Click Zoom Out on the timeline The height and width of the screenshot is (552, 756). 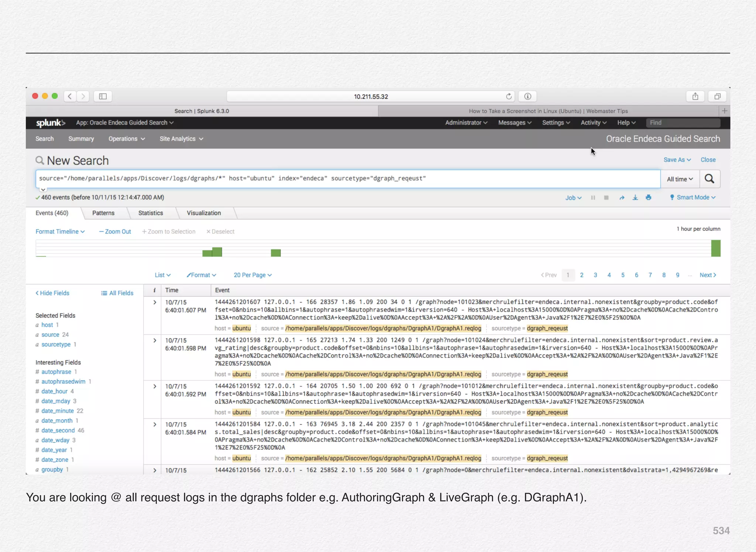coord(115,231)
